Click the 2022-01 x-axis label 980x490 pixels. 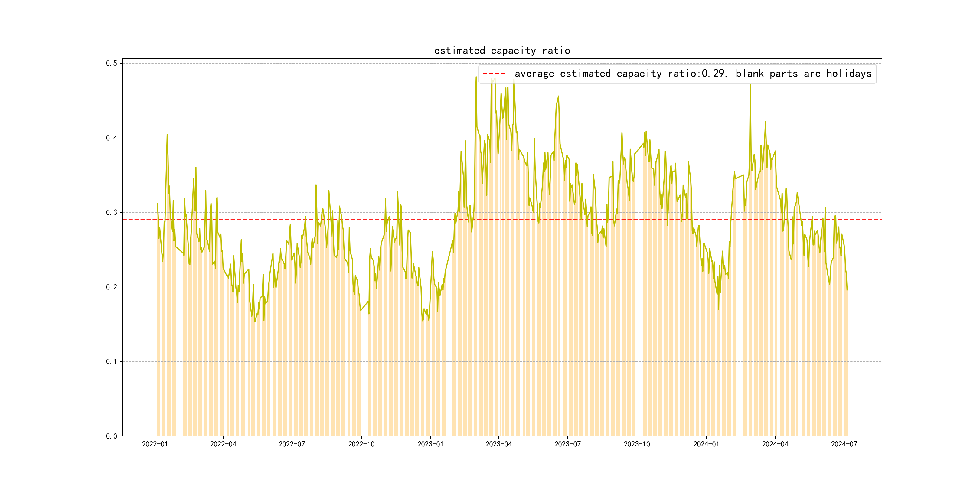pos(155,444)
